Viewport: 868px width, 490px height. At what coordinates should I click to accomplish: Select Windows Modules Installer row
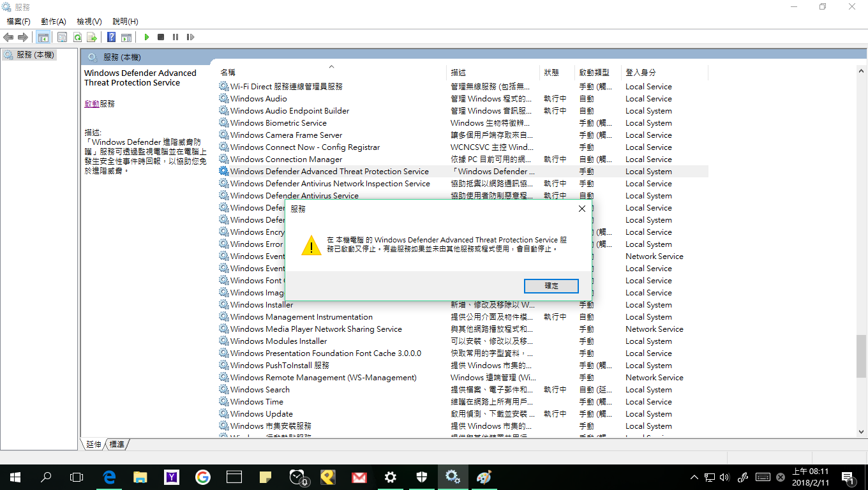tap(463, 341)
